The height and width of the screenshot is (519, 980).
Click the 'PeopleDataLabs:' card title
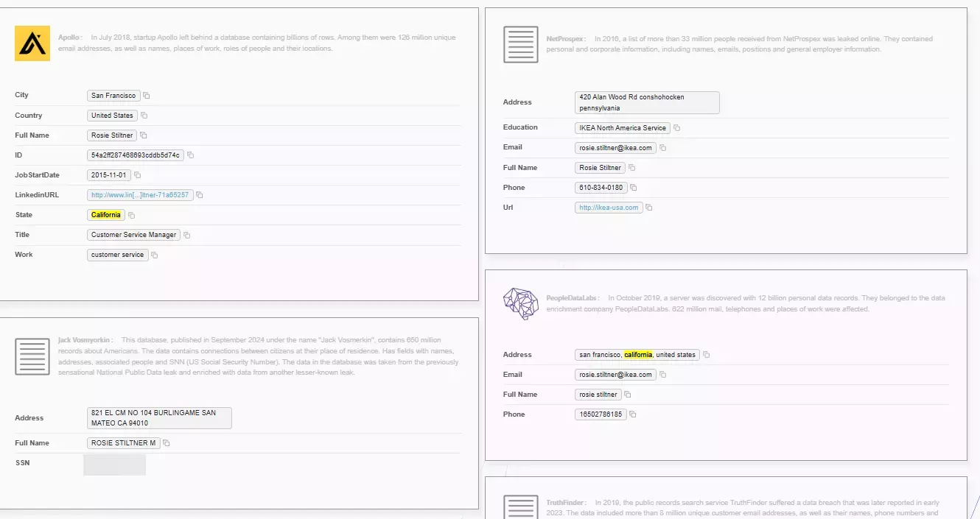click(x=573, y=298)
